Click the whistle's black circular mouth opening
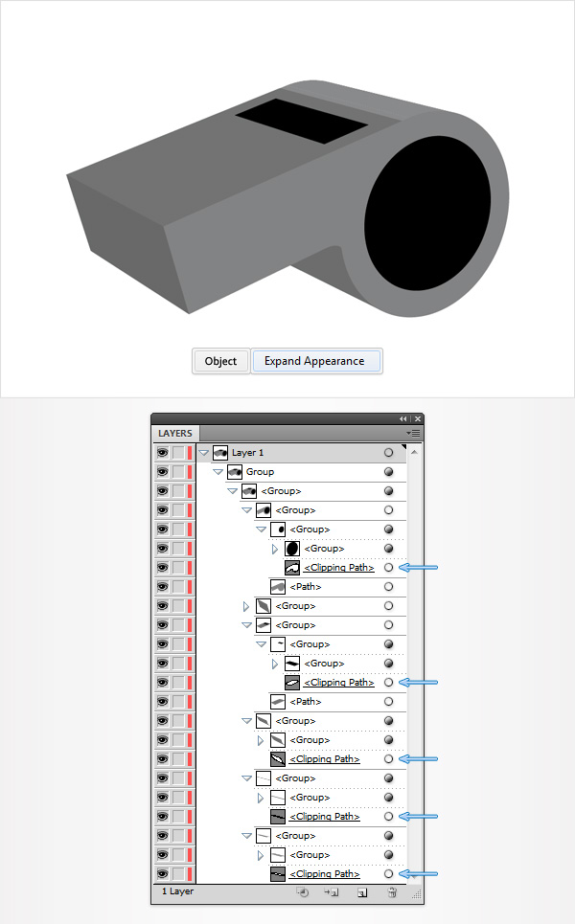Screen dimensions: 575x924 [427, 214]
